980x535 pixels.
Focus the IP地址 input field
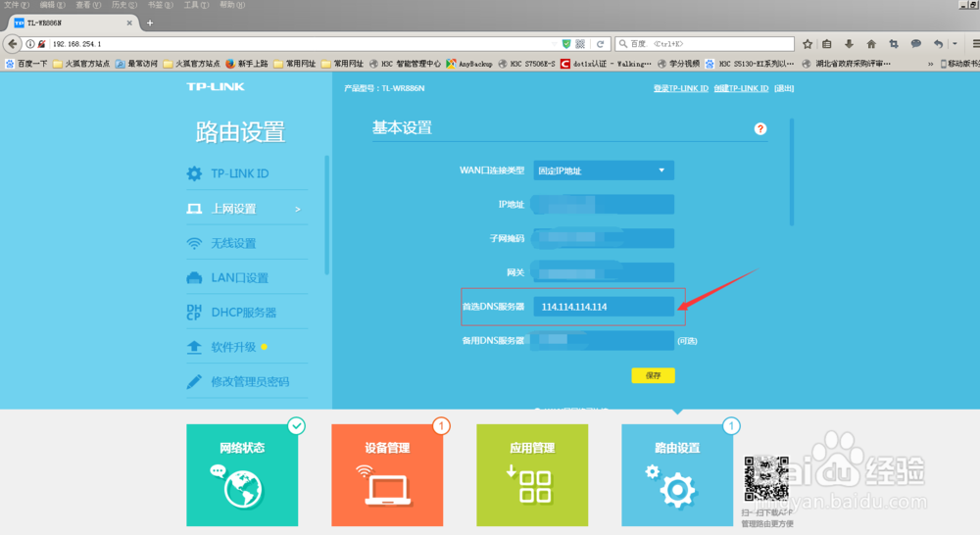click(603, 205)
